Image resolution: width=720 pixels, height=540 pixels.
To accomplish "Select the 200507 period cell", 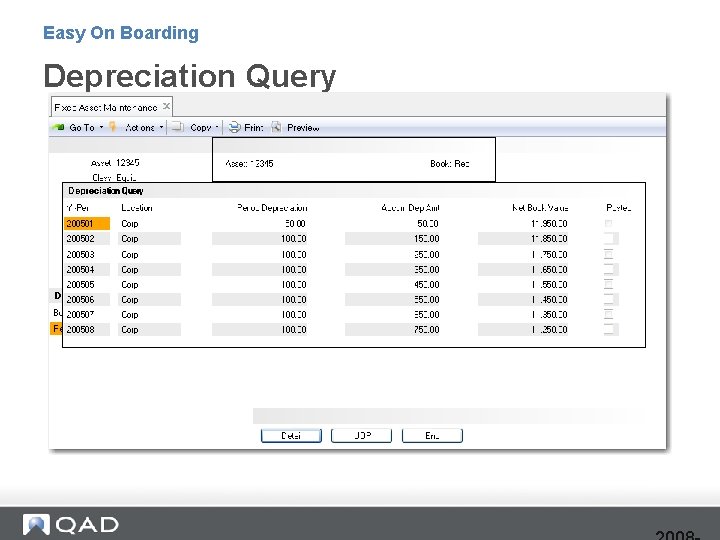I will pyautogui.click(x=87, y=315).
